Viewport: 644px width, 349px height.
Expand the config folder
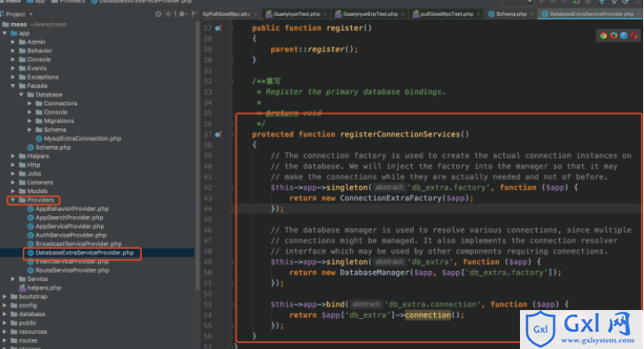(x=4, y=306)
